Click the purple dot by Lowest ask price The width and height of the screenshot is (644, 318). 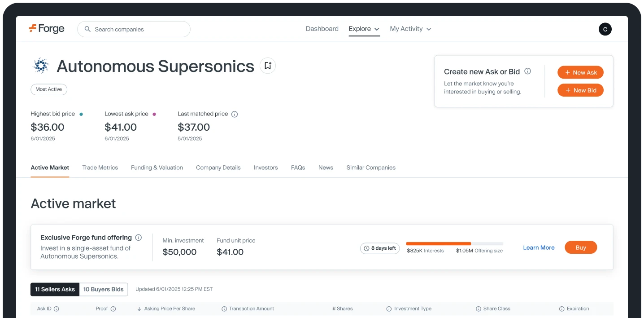(x=154, y=114)
